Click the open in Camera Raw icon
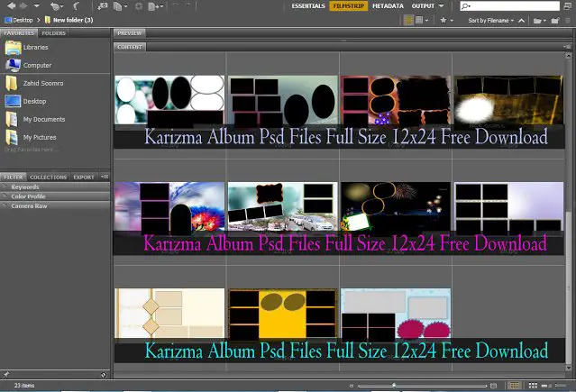Viewport: 576px width, 392px height. click(139, 6)
